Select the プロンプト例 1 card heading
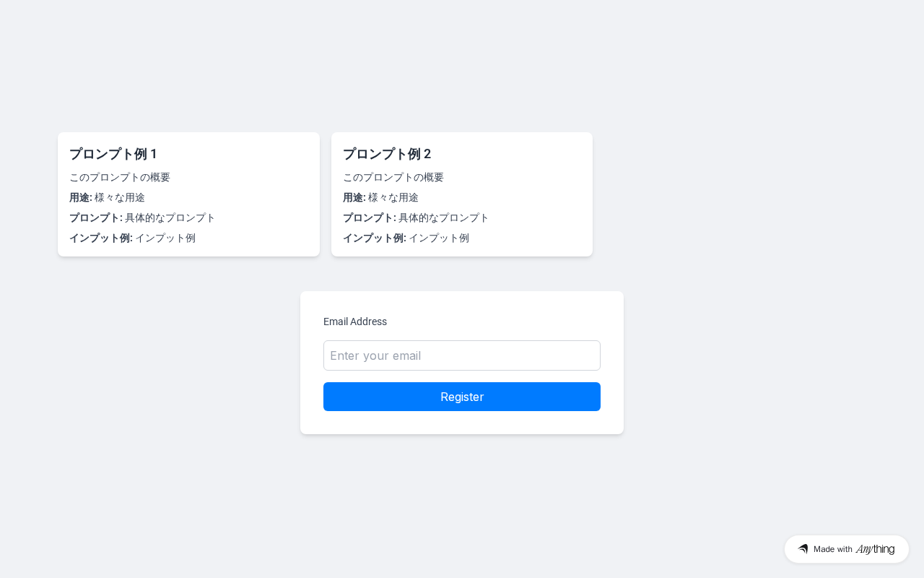Image resolution: width=924 pixels, height=578 pixels. [113, 154]
